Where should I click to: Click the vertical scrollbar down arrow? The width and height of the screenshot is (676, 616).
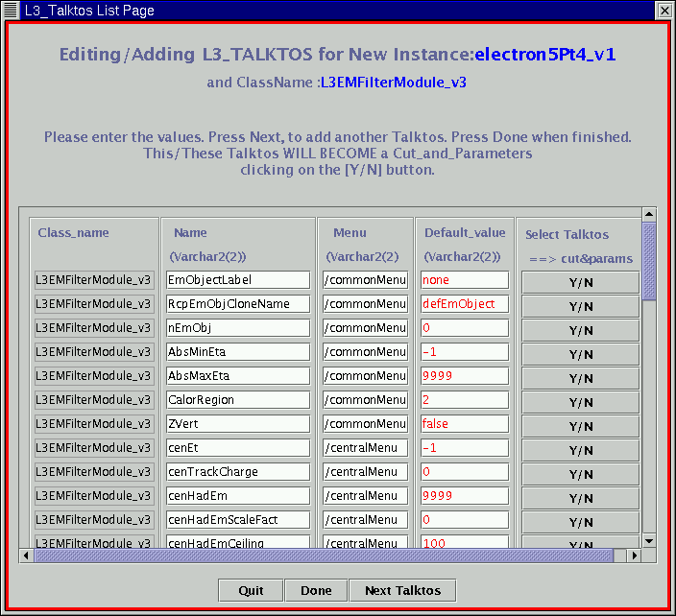coord(649,541)
